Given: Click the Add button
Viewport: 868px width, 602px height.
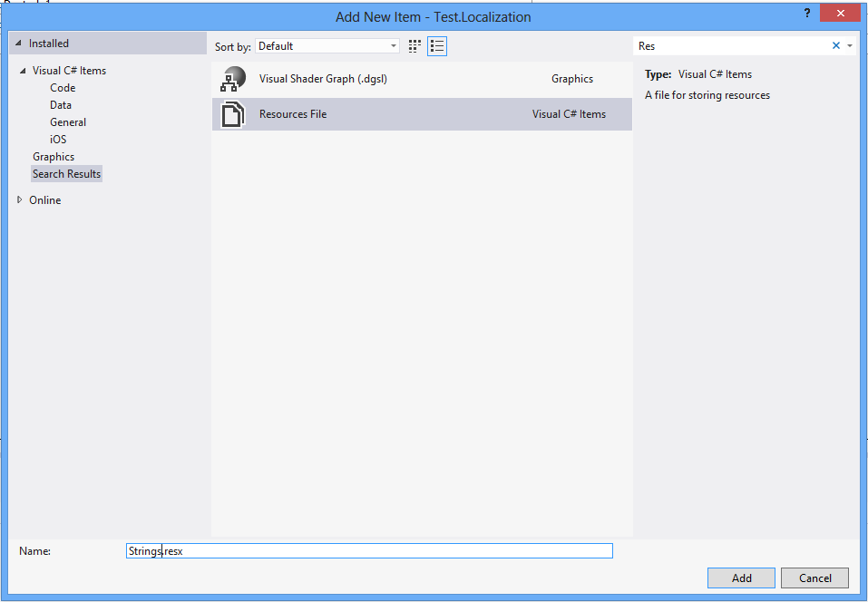Looking at the screenshot, I should tap(741, 578).
